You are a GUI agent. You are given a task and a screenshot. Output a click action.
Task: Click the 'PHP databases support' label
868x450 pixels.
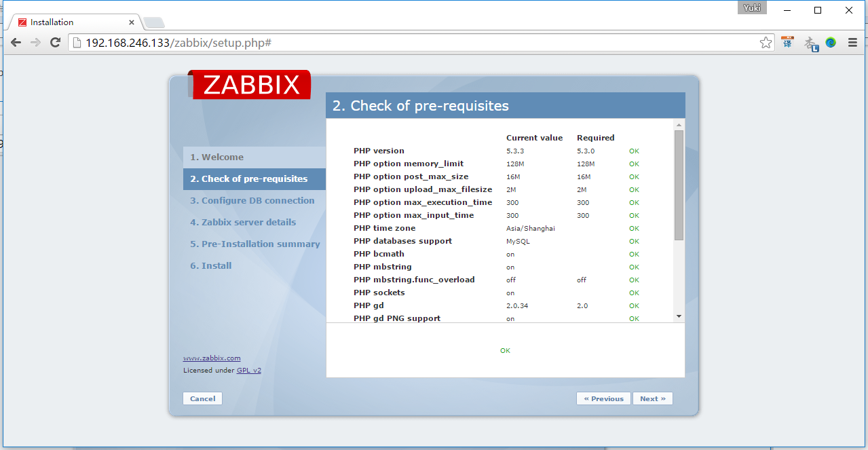point(402,241)
